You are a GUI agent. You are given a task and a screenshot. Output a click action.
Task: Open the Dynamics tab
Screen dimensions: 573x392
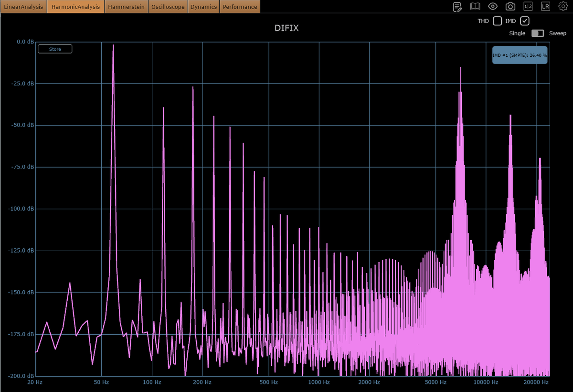[x=204, y=7]
